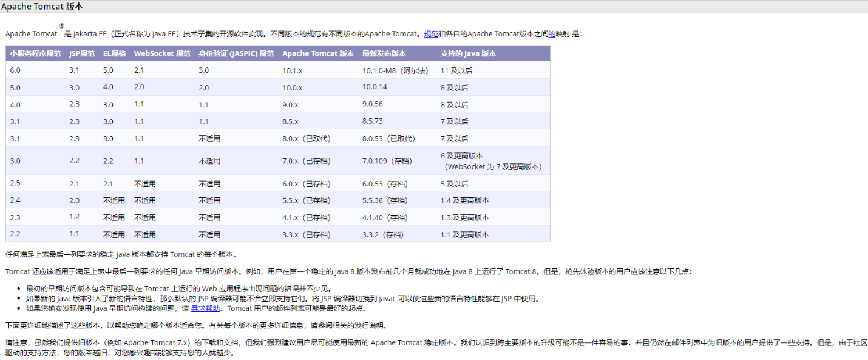The height and width of the screenshot is (360, 868).
Task: Click the Apache Tomcat 版本 page heading
Action: (42, 7)
